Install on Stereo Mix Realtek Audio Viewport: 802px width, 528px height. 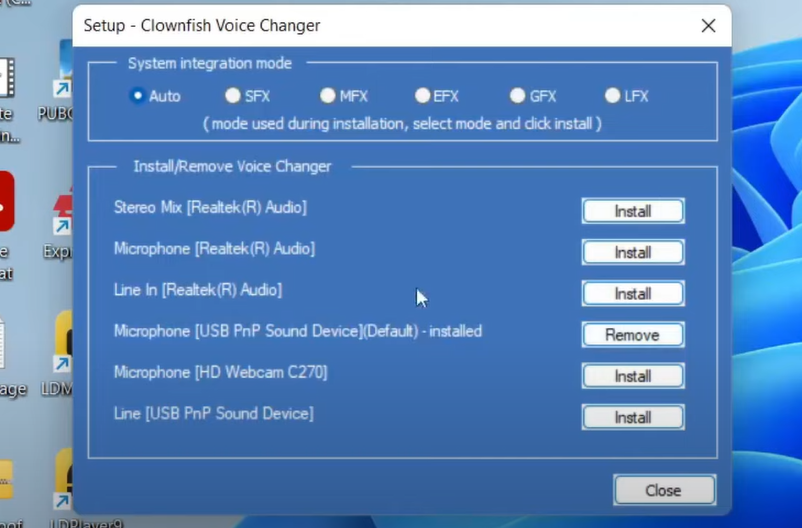pyautogui.click(x=633, y=211)
